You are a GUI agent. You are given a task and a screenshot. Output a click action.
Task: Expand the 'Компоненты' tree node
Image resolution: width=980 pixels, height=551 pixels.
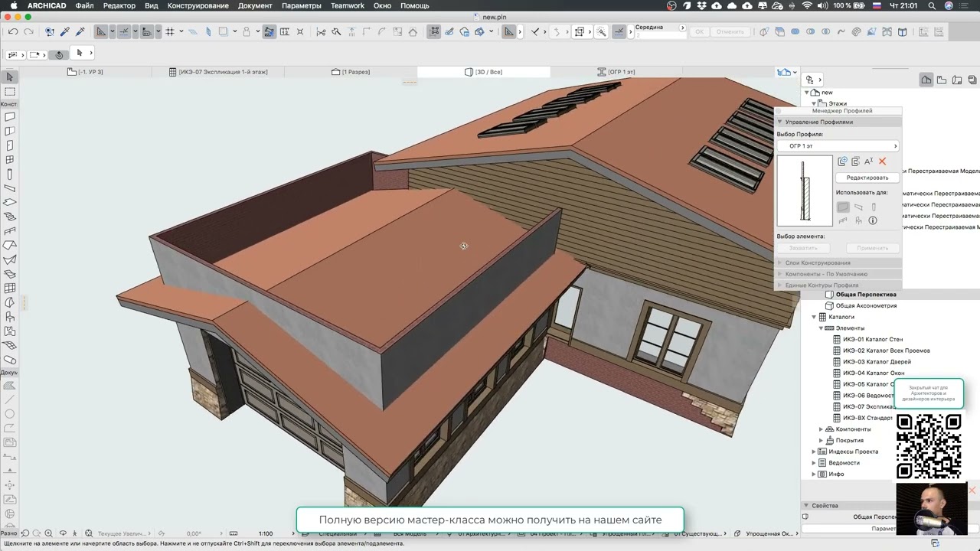[822, 429]
